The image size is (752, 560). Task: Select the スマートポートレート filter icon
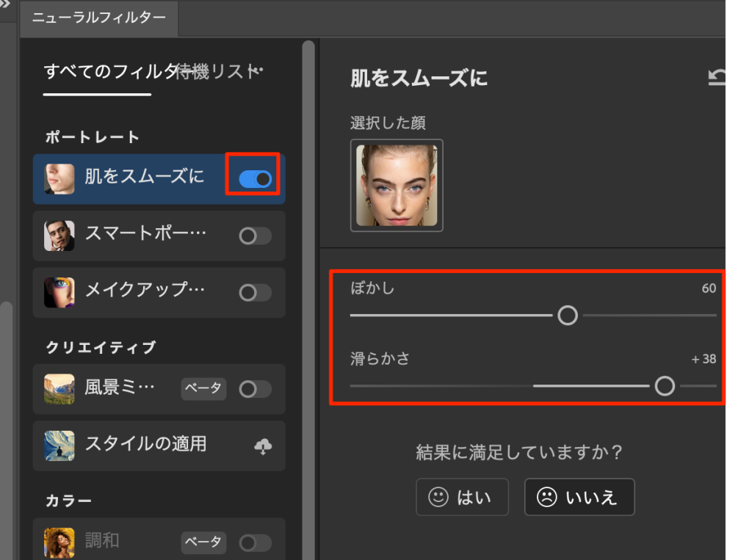pyautogui.click(x=59, y=236)
